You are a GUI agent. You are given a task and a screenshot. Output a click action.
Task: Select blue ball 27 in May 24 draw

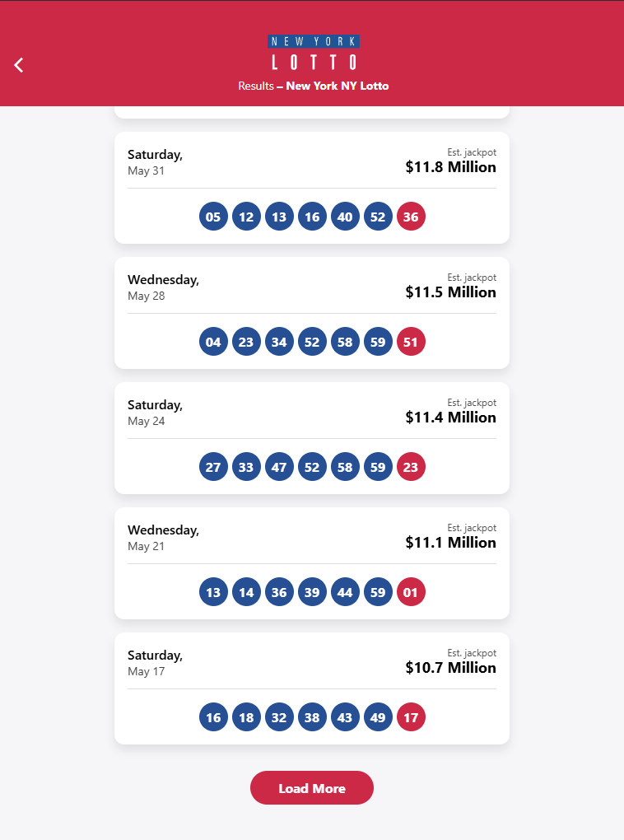tap(213, 468)
